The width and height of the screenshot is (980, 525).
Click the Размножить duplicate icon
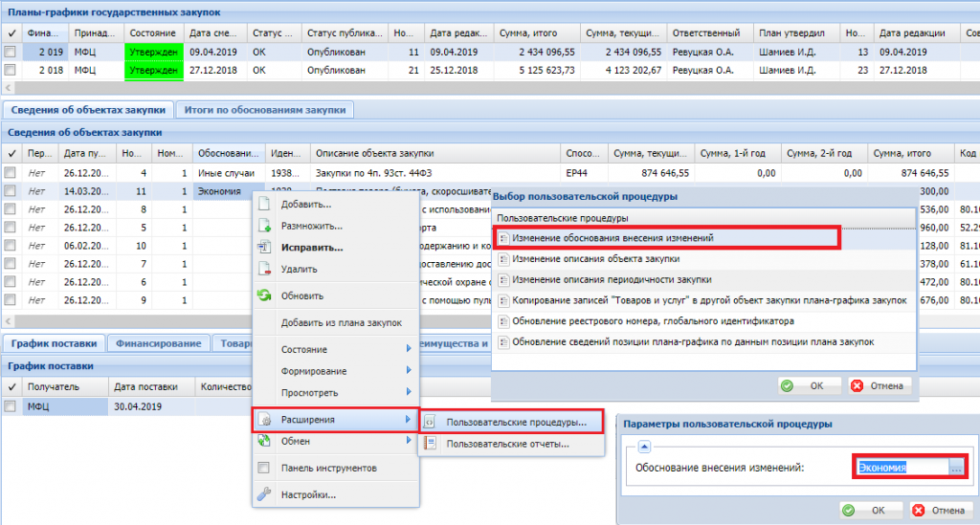(265, 226)
